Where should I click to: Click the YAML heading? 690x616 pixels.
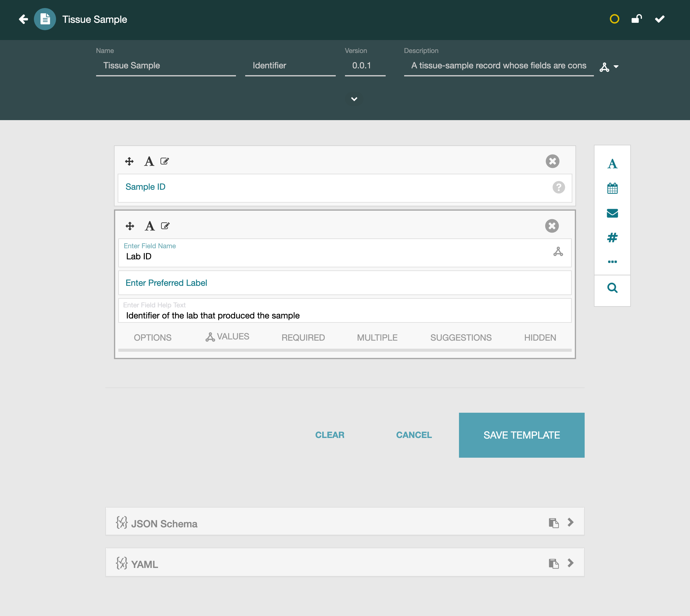click(144, 565)
